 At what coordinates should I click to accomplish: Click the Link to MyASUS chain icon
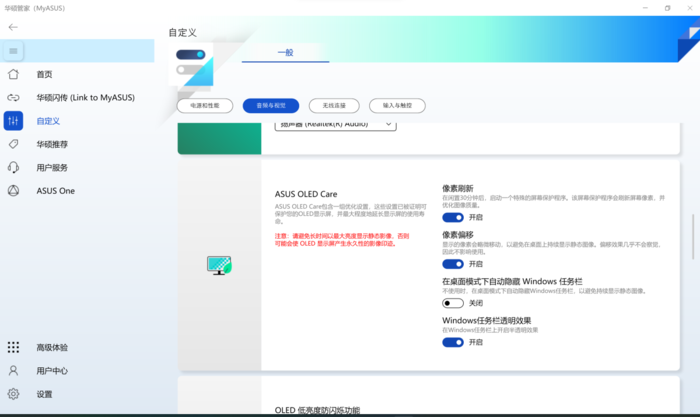13,97
